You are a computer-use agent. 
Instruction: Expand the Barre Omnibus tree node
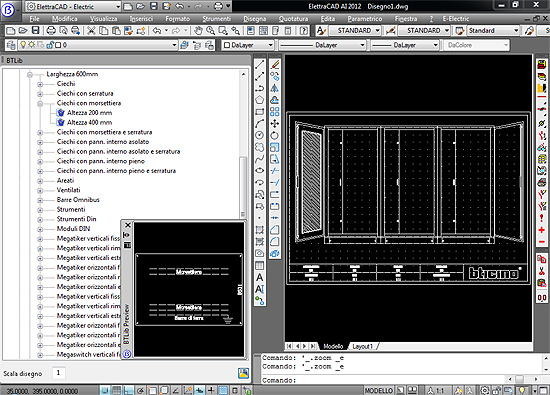click(40, 200)
